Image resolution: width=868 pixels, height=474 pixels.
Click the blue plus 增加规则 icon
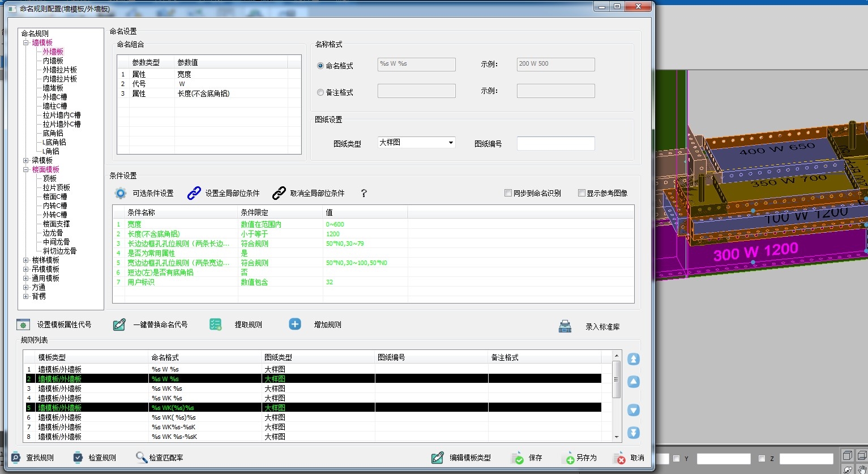pyautogui.click(x=295, y=324)
